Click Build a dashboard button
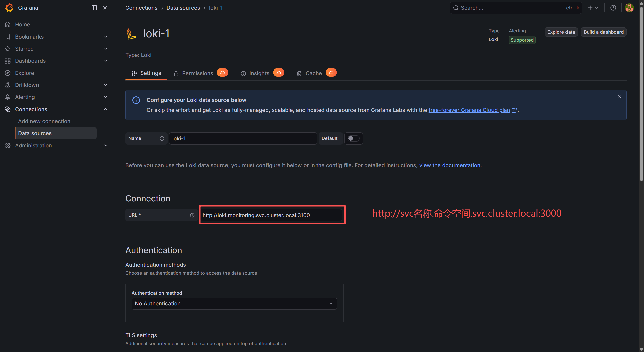The height and width of the screenshot is (352, 644). tap(603, 32)
